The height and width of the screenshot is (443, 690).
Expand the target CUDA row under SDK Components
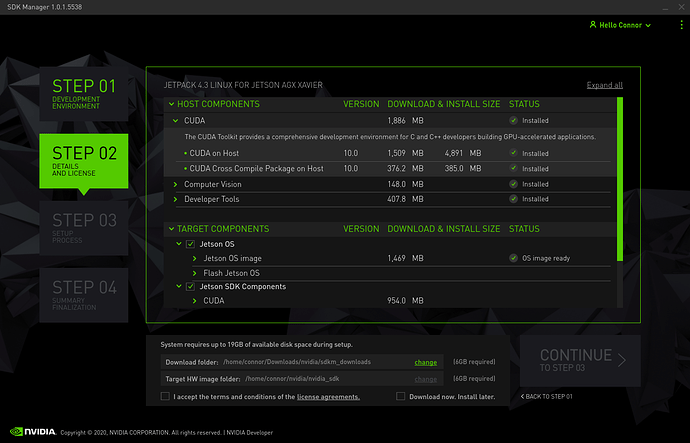[195, 301]
